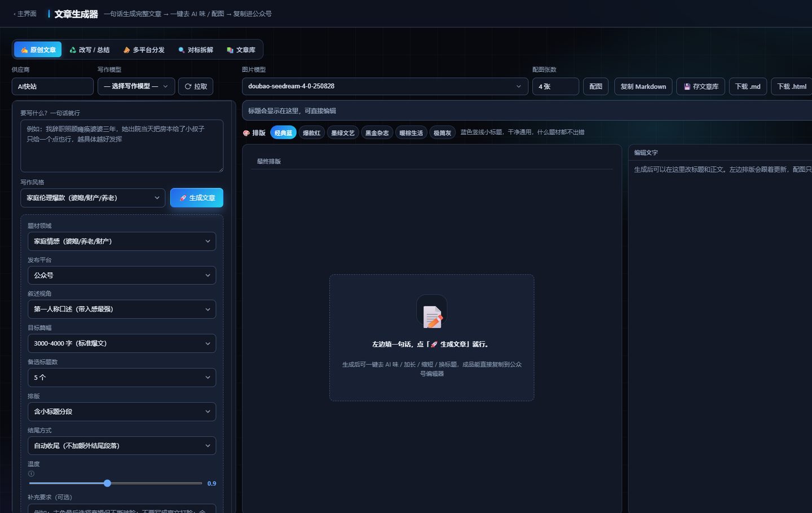Click the 配图张数 4 张 field
Viewport: 812px width, 513px height.
coord(555,86)
